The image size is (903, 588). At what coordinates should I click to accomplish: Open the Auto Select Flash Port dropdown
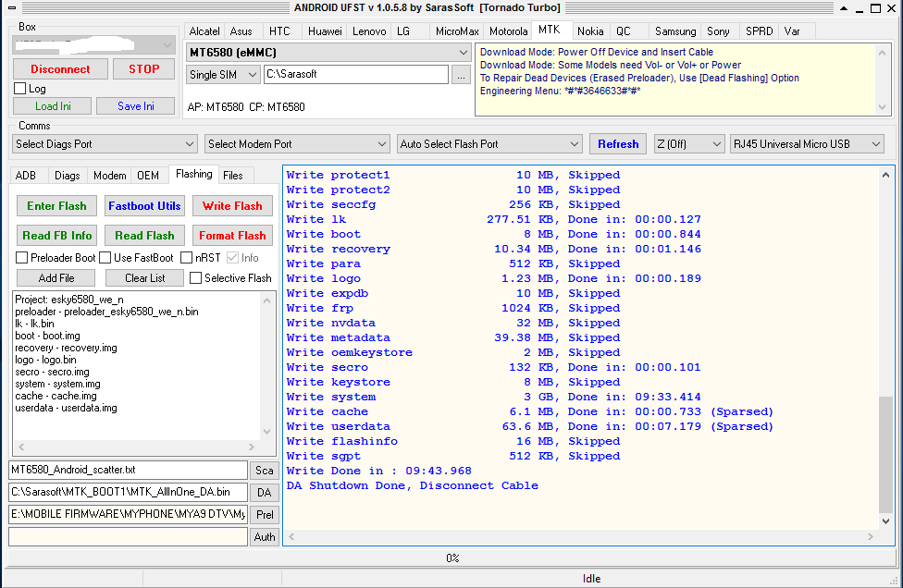(x=489, y=144)
